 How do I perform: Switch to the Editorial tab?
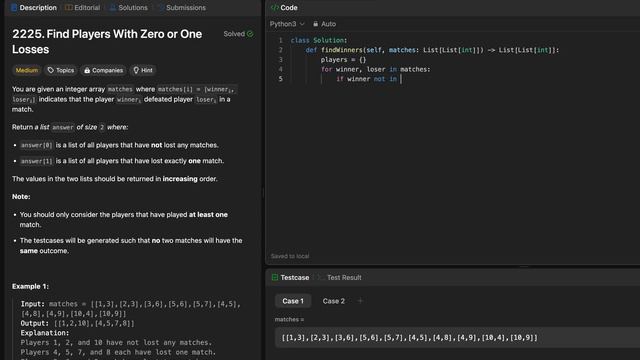pyautogui.click(x=82, y=8)
